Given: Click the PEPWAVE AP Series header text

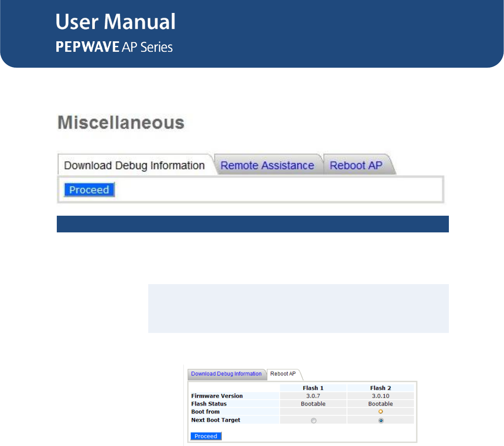Looking at the screenshot, I should [x=114, y=47].
